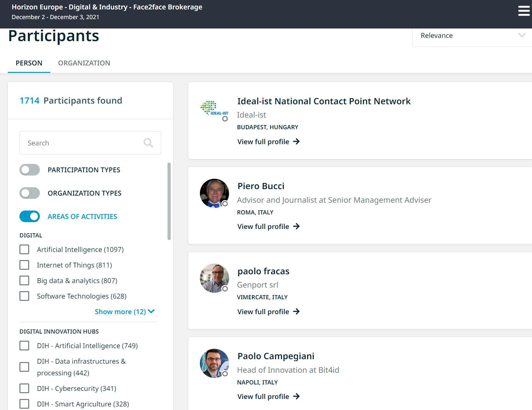Viewport: 532px width, 410px height.
Task: Check the Internet of Things (811) checkbox
Action: click(24, 265)
